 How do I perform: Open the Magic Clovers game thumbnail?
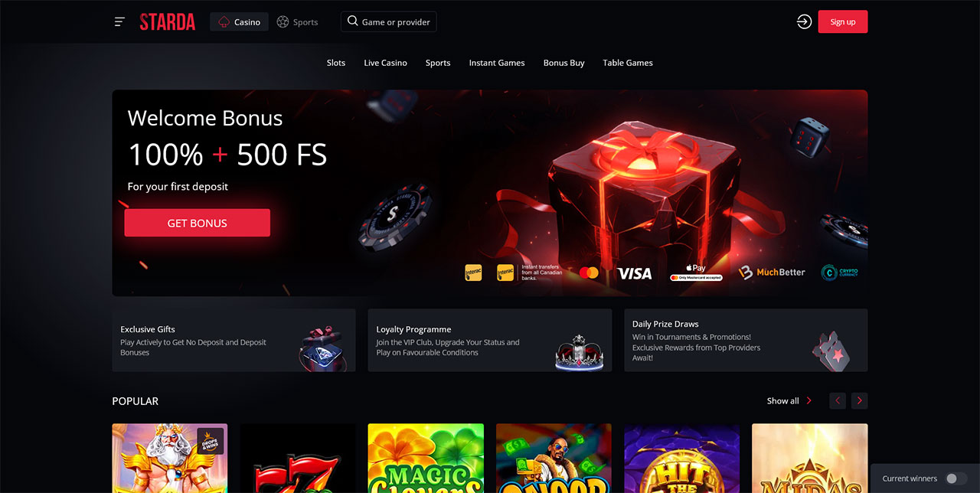pos(426,458)
